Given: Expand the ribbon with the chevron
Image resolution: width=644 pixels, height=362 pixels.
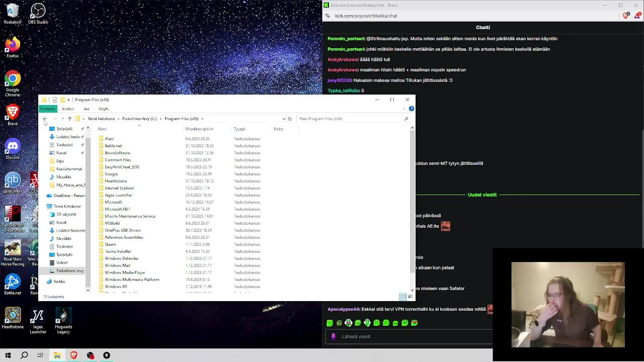Looking at the screenshot, I should 404,109.
